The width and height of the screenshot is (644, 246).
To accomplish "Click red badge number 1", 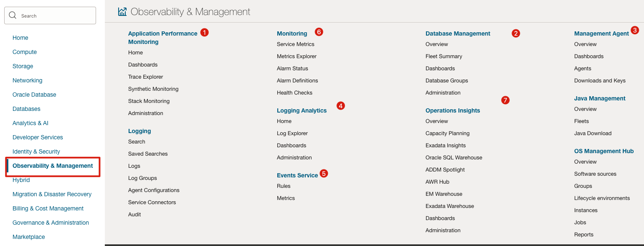I will pos(204,32).
